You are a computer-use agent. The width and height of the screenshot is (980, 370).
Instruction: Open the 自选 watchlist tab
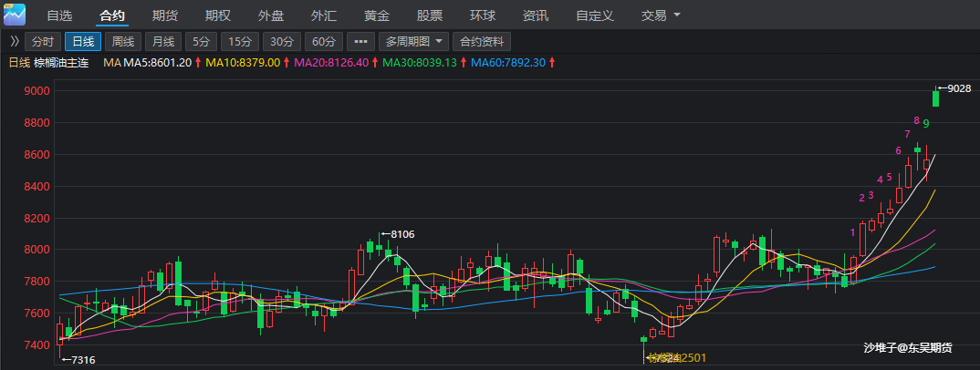click(60, 15)
